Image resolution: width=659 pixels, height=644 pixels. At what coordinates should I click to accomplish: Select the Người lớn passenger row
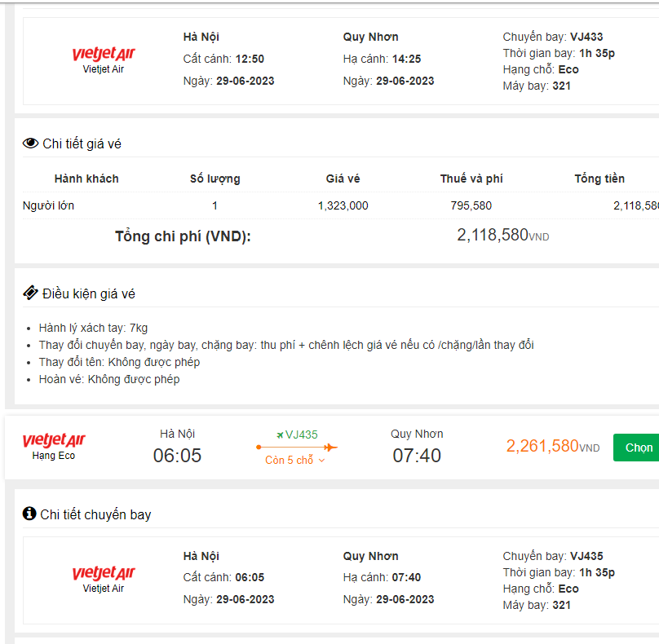(48, 205)
